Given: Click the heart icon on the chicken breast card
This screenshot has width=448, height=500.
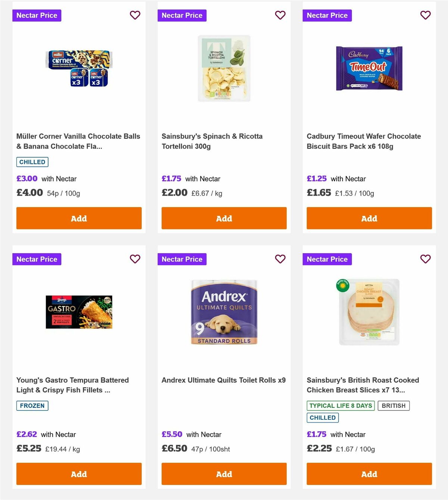Looking at the screenshot, I should [x=425, y=259].
